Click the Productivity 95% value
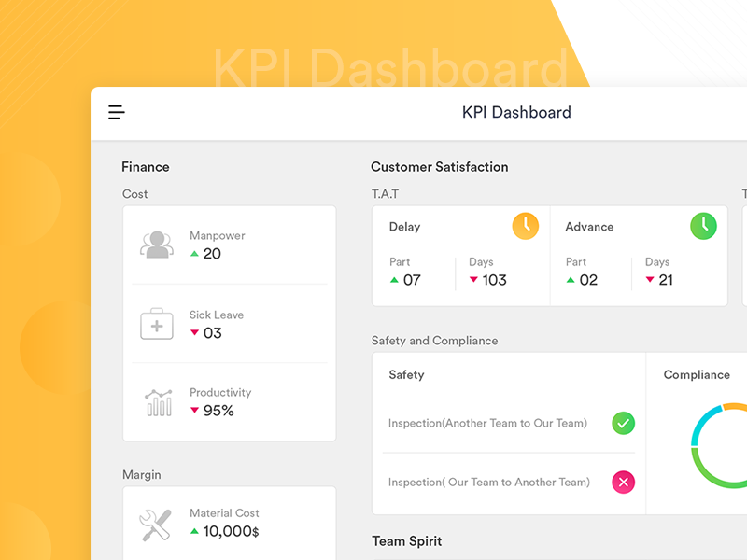This screenshot has height=560, width=747. [218, 411]
